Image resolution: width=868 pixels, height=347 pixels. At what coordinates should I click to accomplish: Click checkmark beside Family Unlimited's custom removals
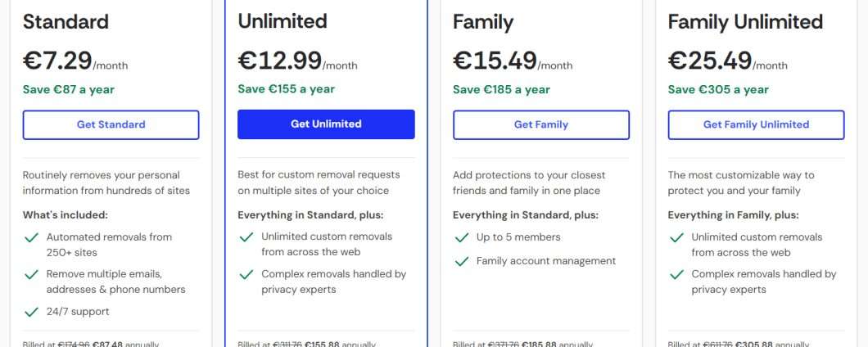676,237
